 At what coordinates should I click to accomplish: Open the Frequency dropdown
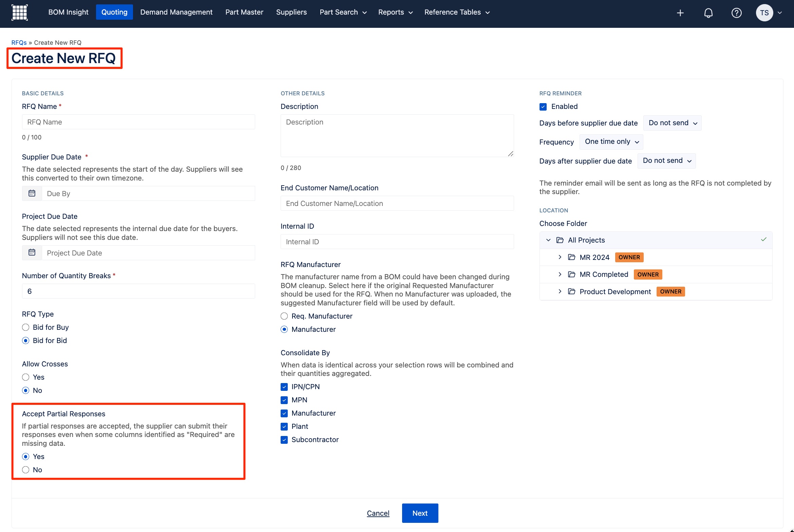click(x=611, y=142)
